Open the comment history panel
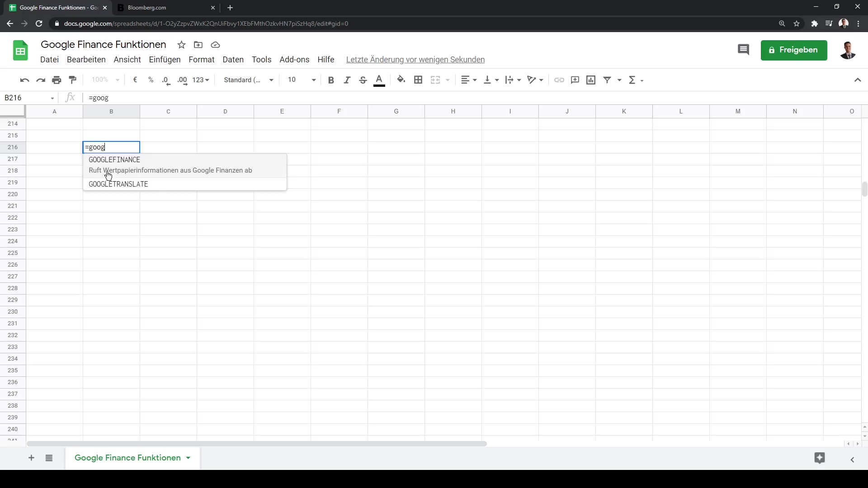Viewport: 868px width, 488px height. point(744,50)
